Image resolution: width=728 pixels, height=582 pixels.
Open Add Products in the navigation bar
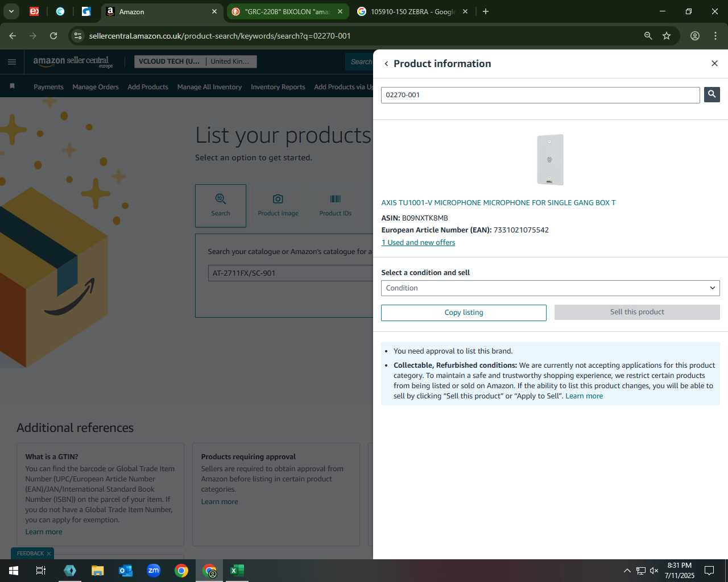148,87
